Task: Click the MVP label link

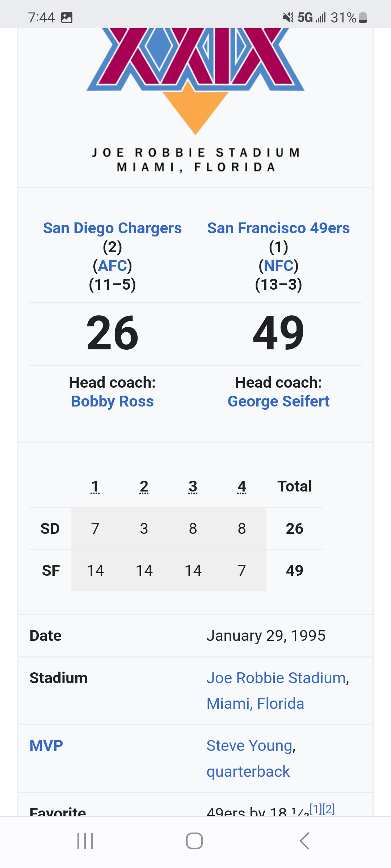Action: [46, 746]
